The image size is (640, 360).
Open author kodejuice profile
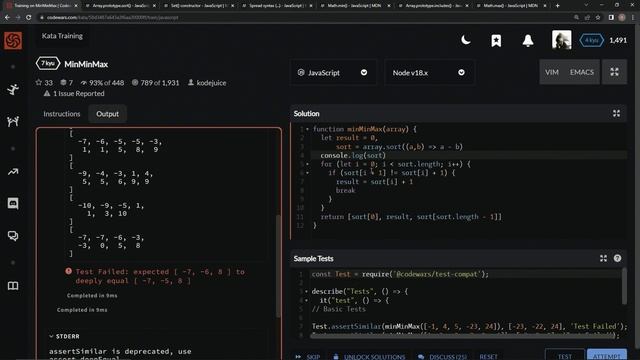point(211,82)
